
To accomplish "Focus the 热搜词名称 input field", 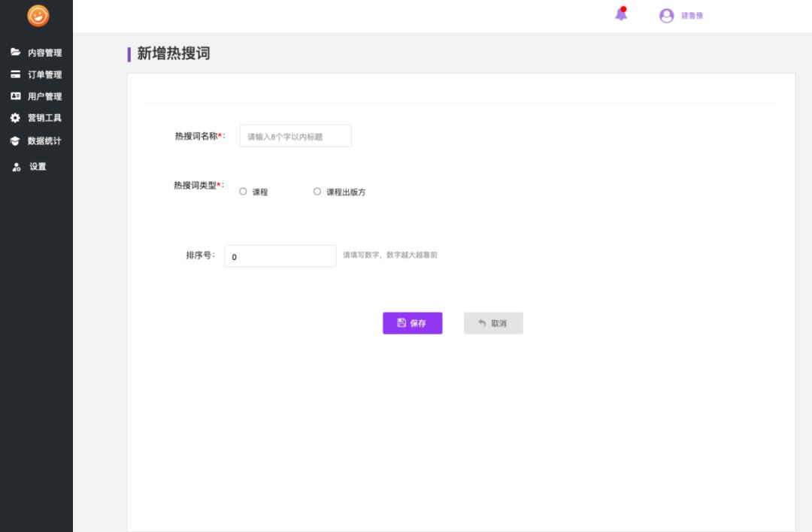I will coord(295,136).
